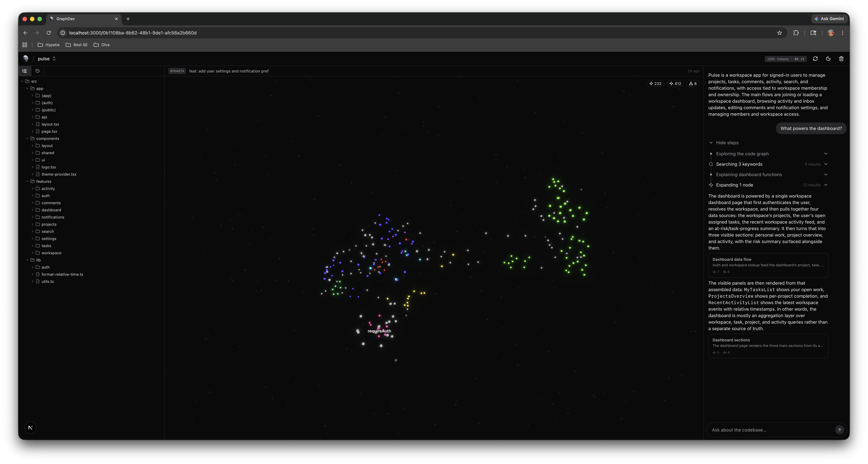868x464 pixels.
Task: Click the 412 edges count badge
Action: pyautogui.click(x=675, y=84)
